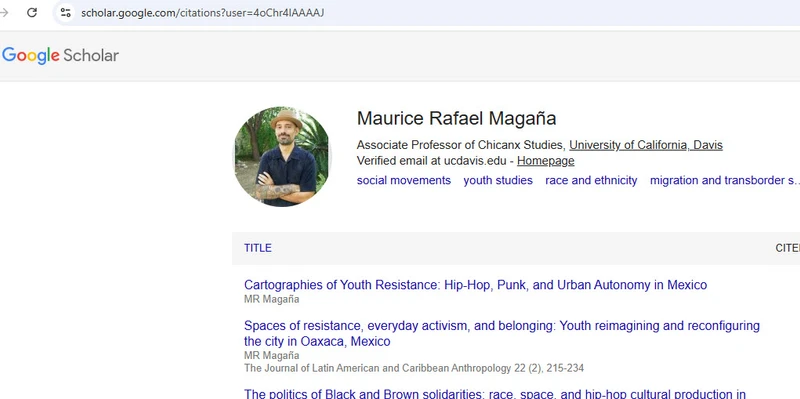The width and height of the screenshot is (800, 399).
Task: Go forward with the browser arrow
Action: click(4, 13)
